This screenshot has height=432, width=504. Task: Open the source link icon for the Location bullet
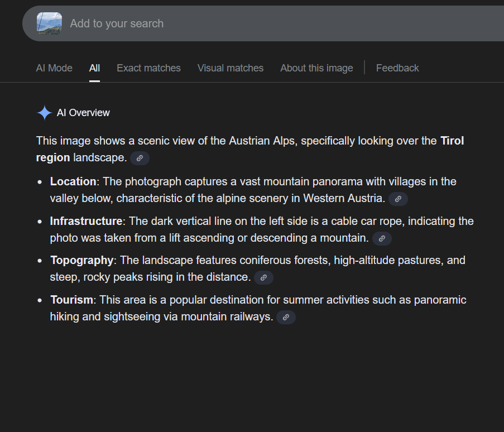(x=398, y=199)
